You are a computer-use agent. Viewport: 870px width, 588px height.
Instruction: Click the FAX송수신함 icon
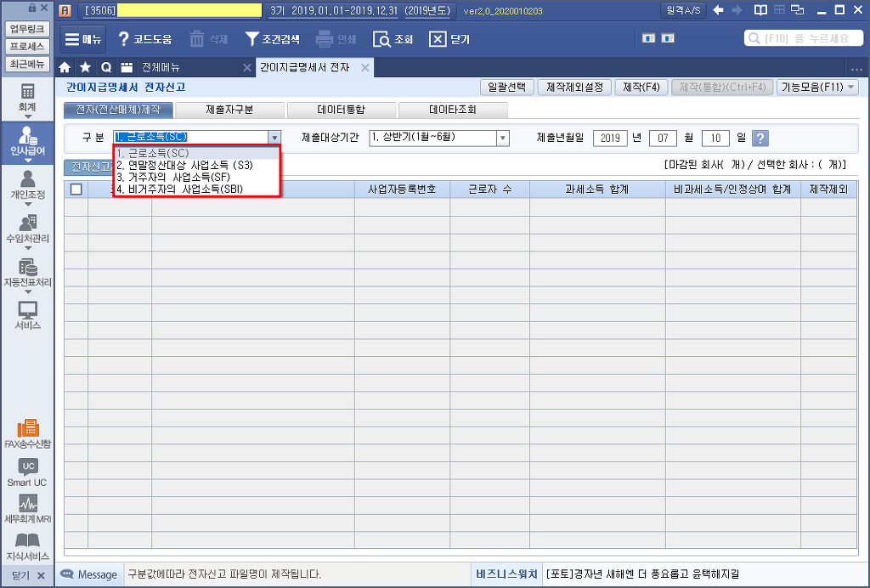coord(28,433)
